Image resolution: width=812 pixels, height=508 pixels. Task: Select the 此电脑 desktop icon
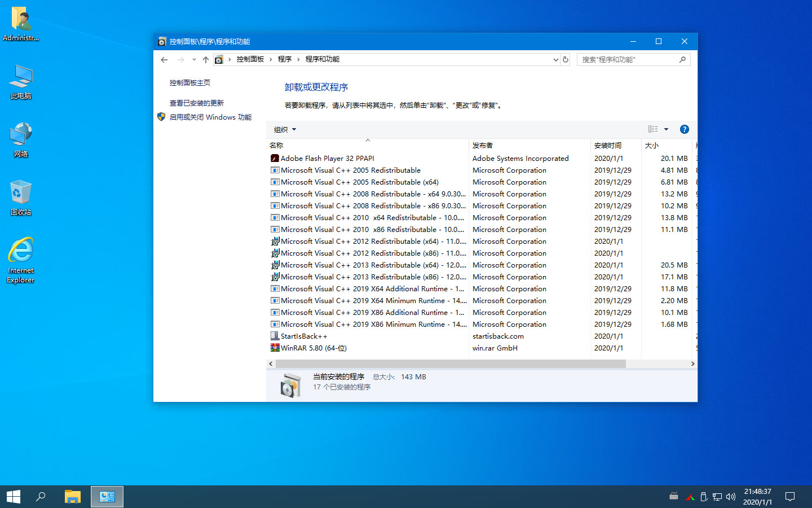(x=21, y=82)
